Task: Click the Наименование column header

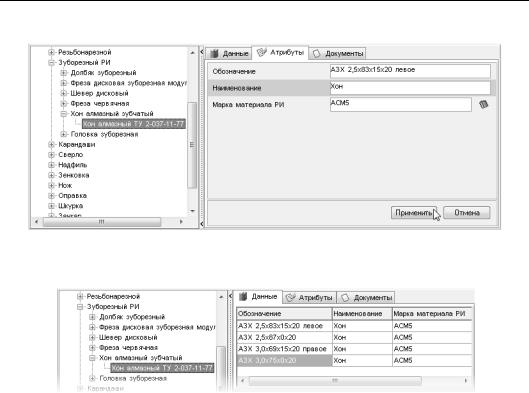Action: click(362, 314)
